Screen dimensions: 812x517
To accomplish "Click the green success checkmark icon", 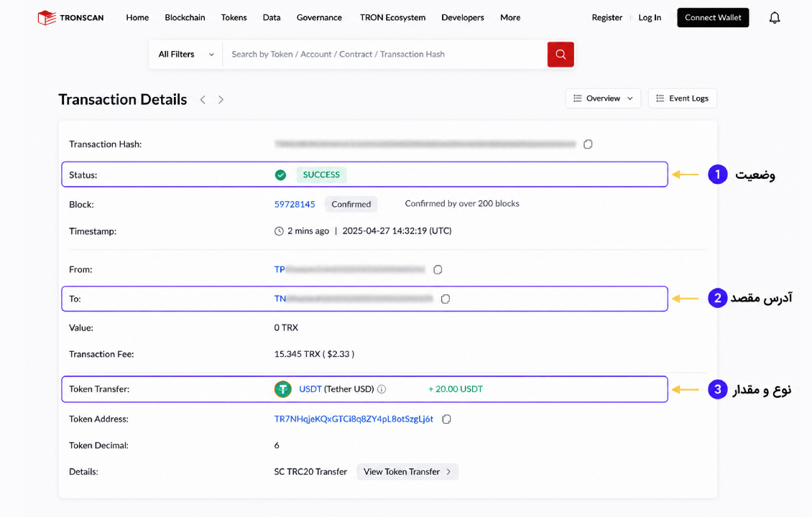I will pos(280,175).
